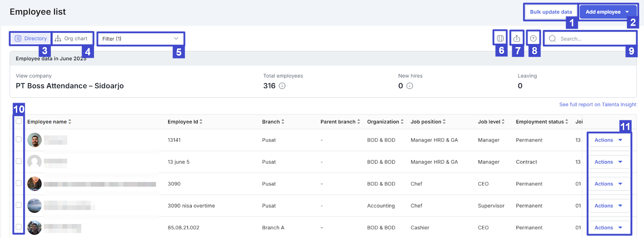
Task: Switch to the Directory tab
Action: coord(31,39)
